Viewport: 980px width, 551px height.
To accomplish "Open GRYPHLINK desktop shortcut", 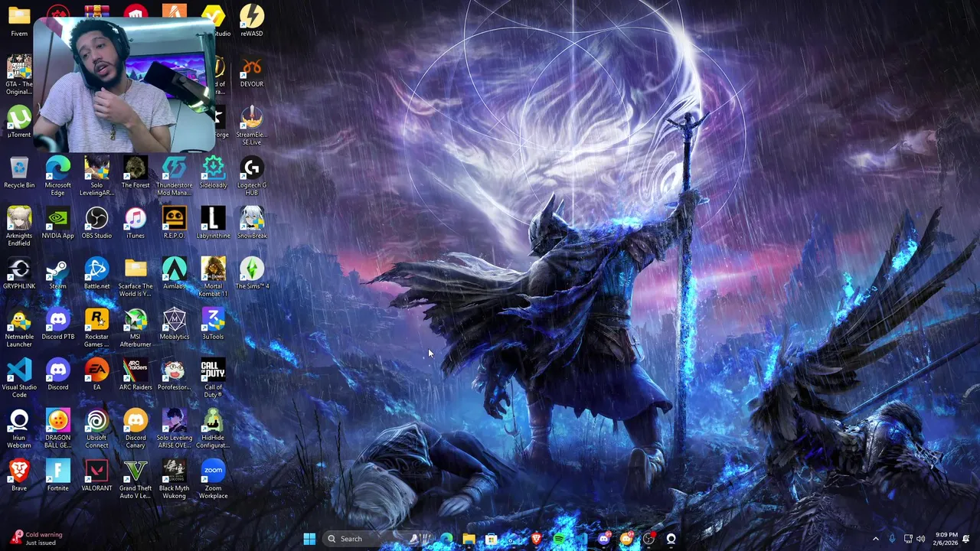I will (x=19, y=273).
